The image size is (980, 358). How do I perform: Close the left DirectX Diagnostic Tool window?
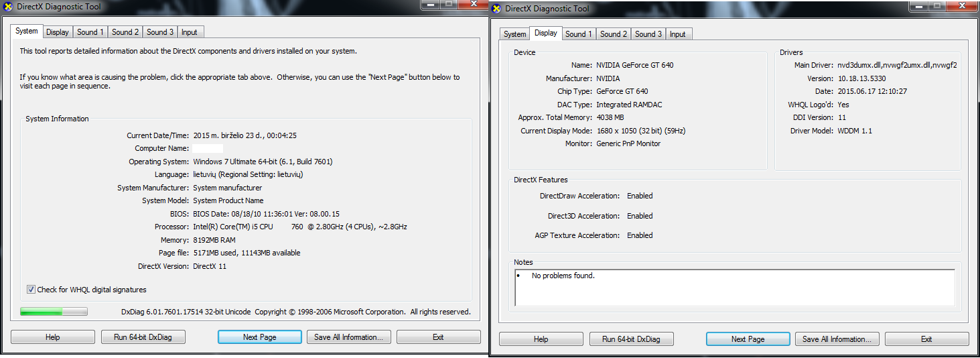point(473,3)
